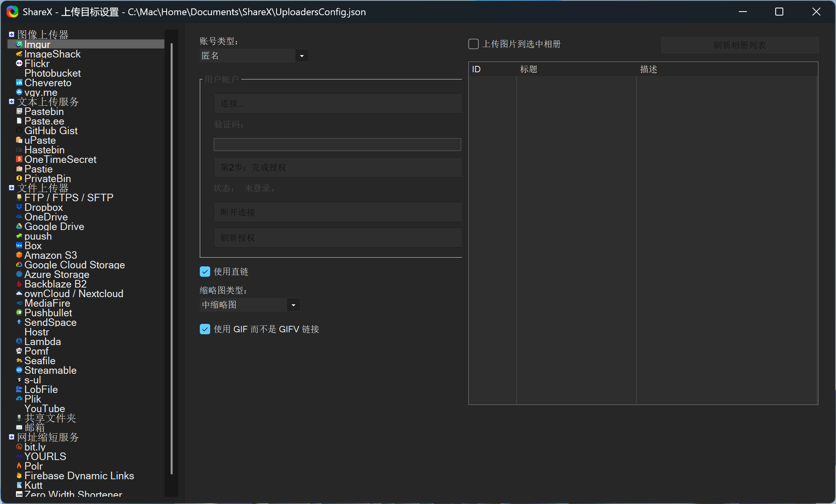Click the 刷新授权 button
836x504 pixels.
pyautogui.click(x=338, y=238)
